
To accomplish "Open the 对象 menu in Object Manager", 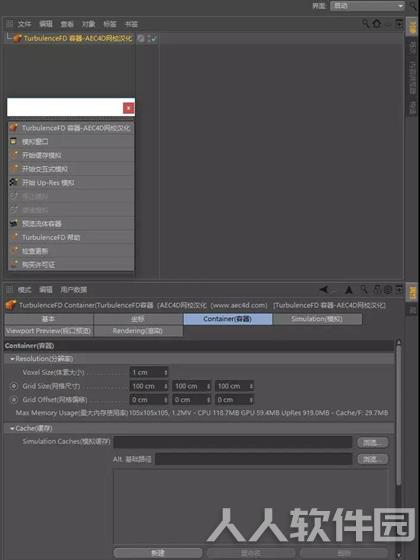I will [x=89, y=24].
